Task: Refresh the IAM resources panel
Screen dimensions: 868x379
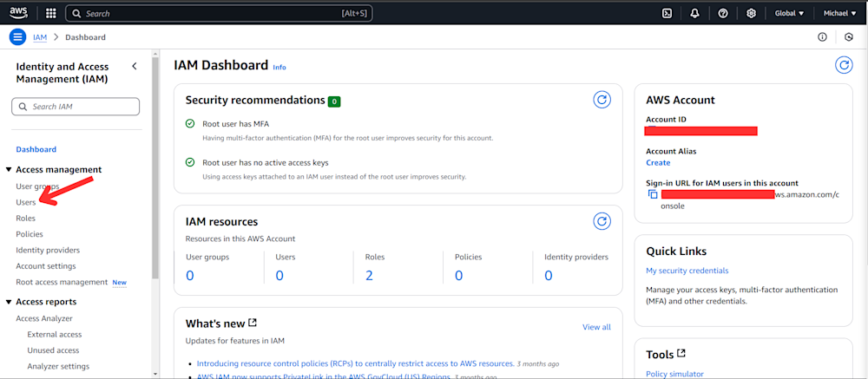Action: click(x=602, y=221)
